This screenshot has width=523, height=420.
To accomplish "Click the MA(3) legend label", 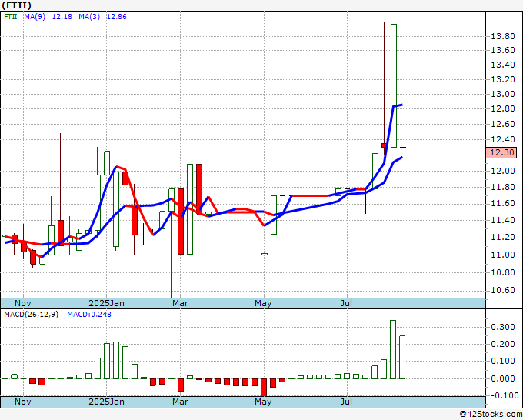I will [89, 17].
